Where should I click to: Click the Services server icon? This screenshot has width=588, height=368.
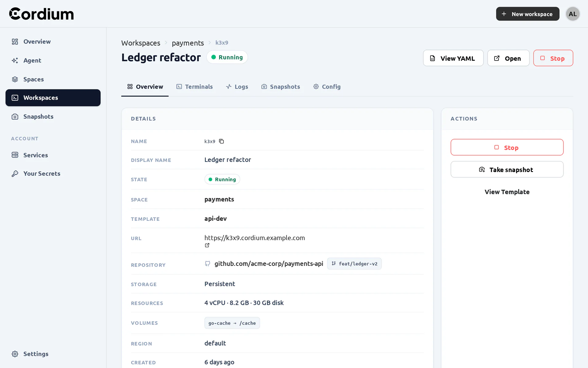tap(15, 155)
